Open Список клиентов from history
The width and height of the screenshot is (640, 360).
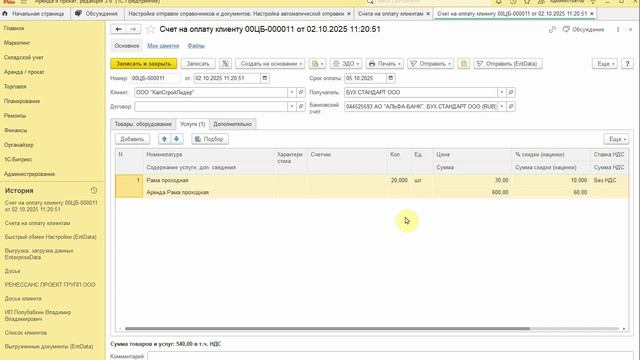26,333
